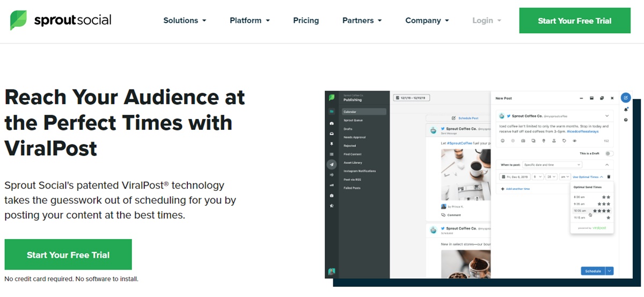Click the tag icon in the post composer
The image size is (644, 297).
click(564, 141)
